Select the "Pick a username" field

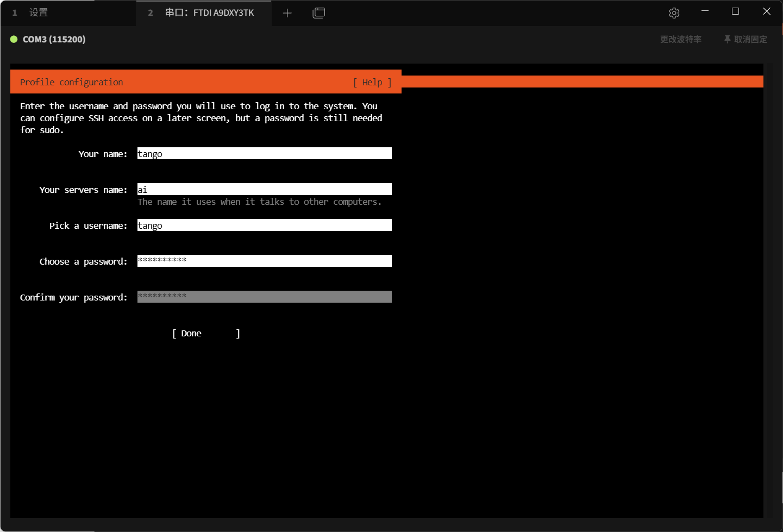pos(264,226)
